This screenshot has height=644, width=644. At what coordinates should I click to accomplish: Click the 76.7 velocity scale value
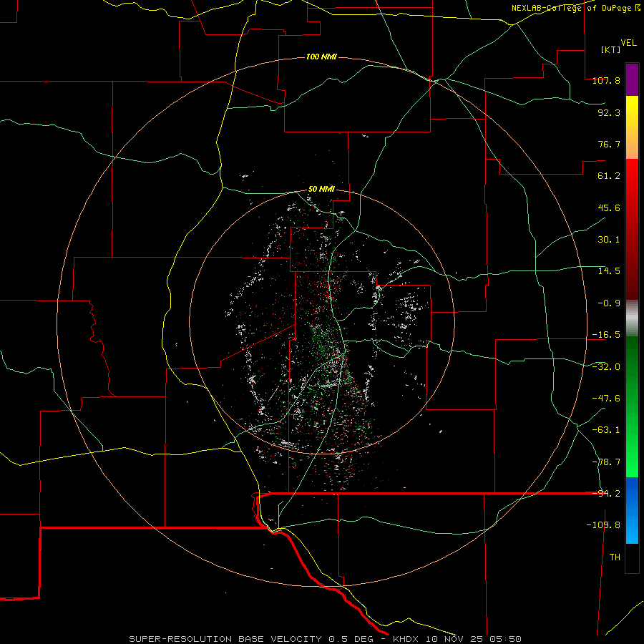point(609,144)
